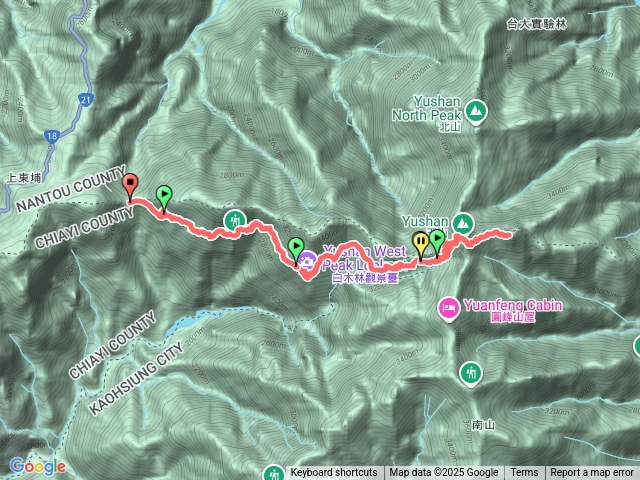Click the yellow pause marker on the trail
Image resolution: width=640 pixels, height=480 pixels.
421,245
